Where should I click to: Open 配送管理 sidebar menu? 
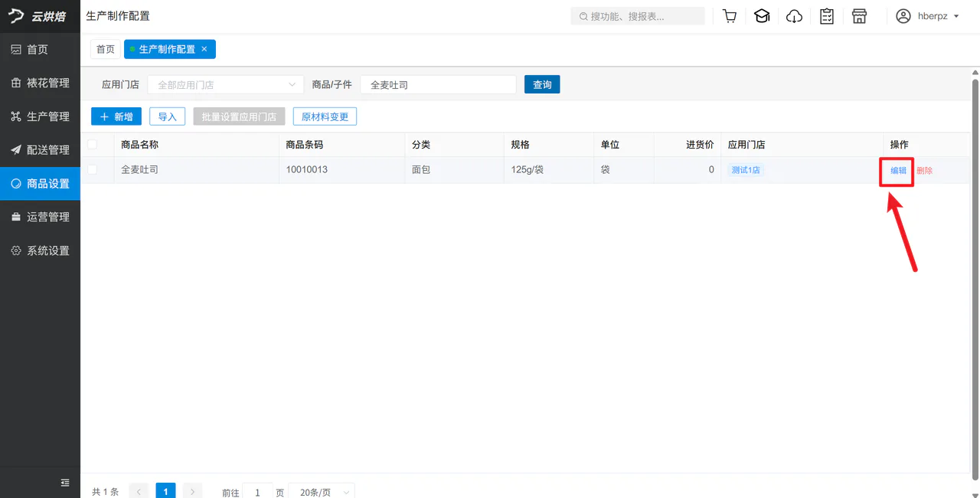40,150
